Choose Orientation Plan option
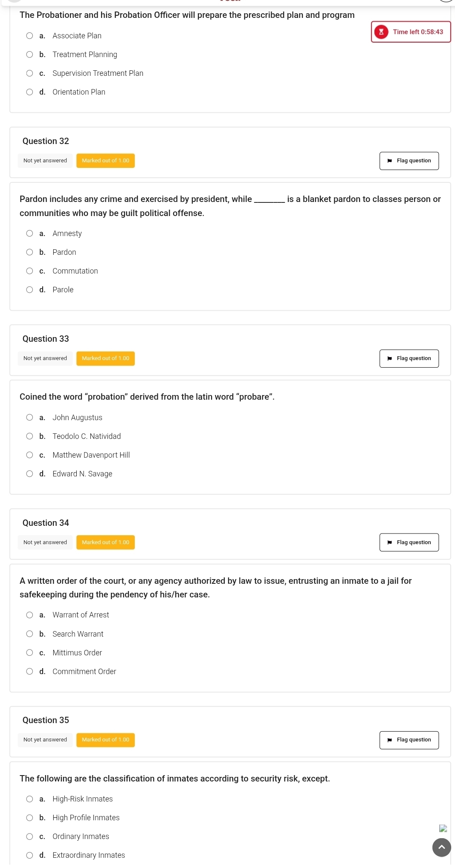The width and height of the screenshot is (455, 868). click(x=29, y=92)
